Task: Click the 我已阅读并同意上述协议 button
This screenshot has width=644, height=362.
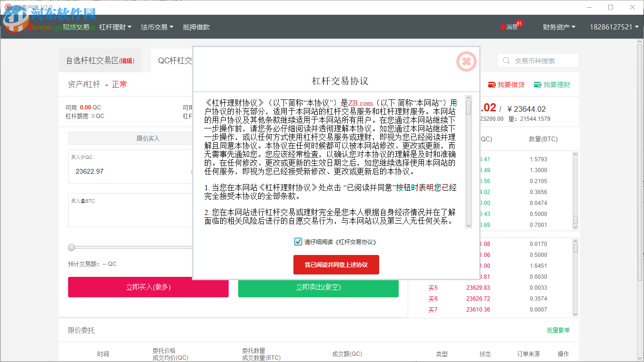Action: [336, 264]
